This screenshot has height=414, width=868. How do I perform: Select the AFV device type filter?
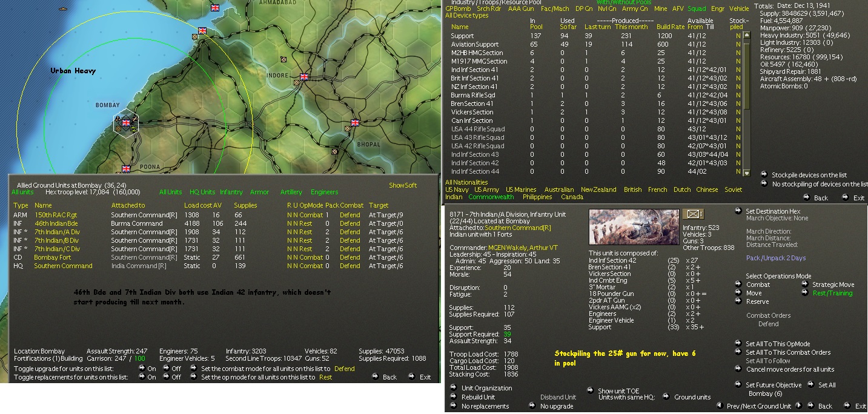(677, 8)
